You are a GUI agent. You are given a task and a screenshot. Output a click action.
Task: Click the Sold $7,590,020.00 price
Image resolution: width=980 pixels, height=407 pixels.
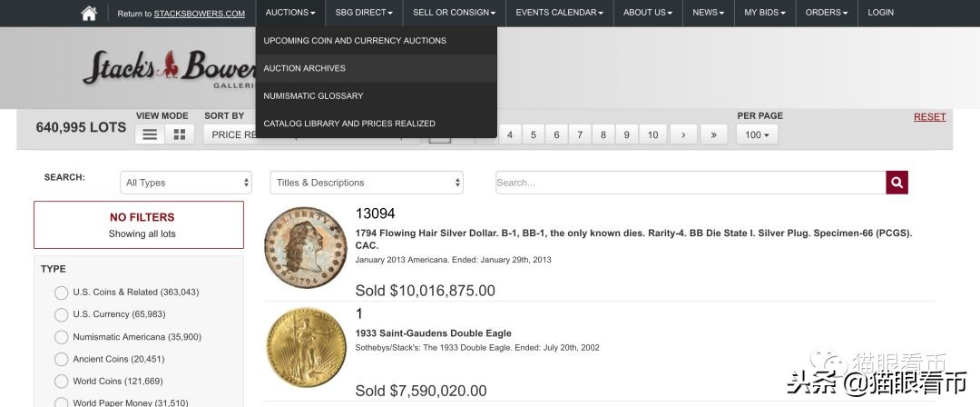click(421, 391)
